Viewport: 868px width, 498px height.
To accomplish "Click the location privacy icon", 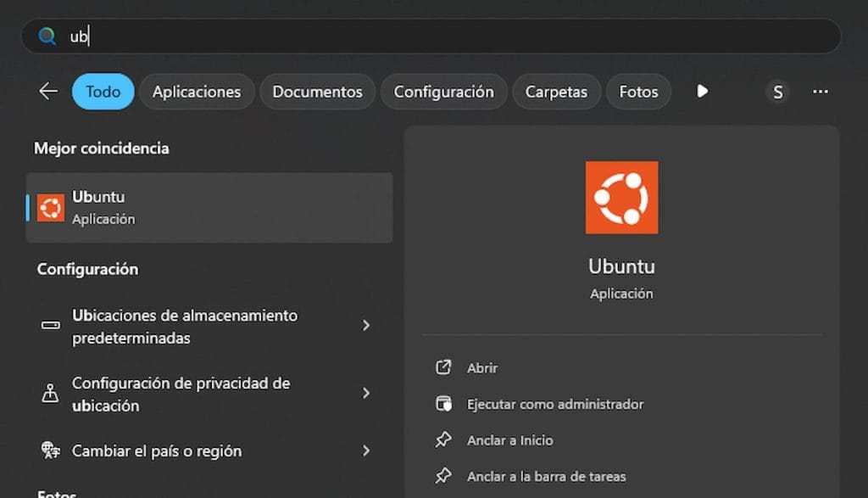I will [x=50, y=393].
